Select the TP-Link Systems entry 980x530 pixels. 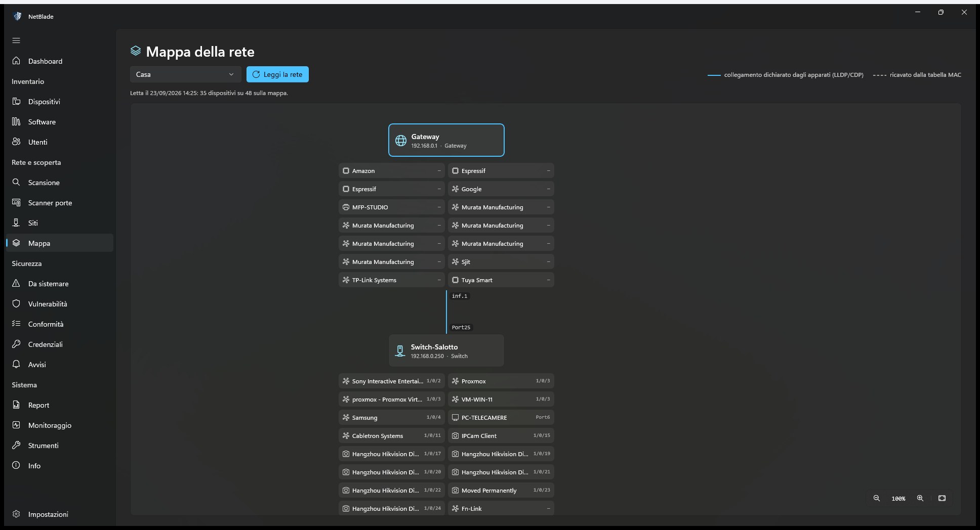click(392, 280)
